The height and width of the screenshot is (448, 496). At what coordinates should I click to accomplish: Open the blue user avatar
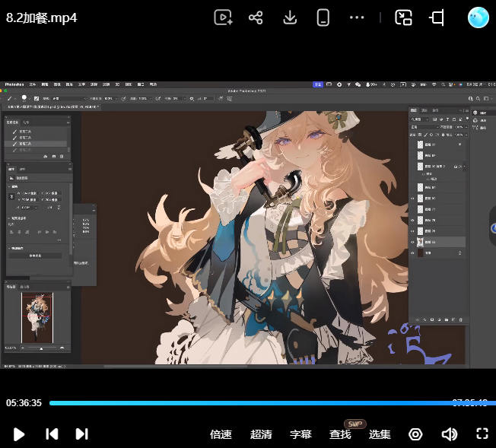click(479, 17)
